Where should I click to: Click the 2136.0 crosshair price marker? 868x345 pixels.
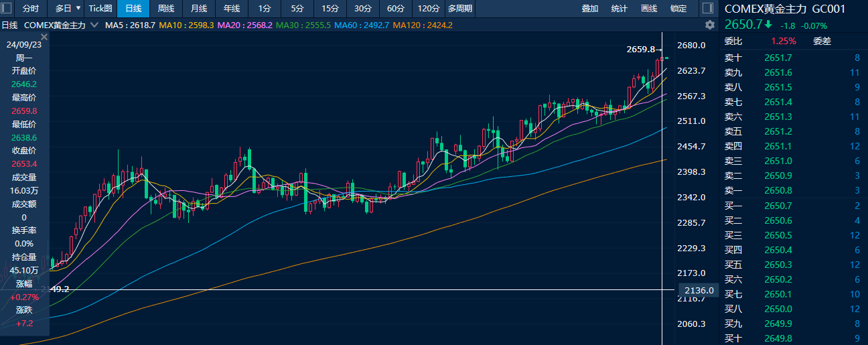click(x=699, y=290)
